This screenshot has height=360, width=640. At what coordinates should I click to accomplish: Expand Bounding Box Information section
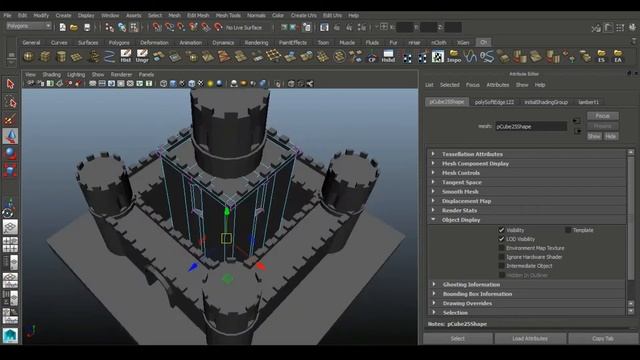click(527, 294)
